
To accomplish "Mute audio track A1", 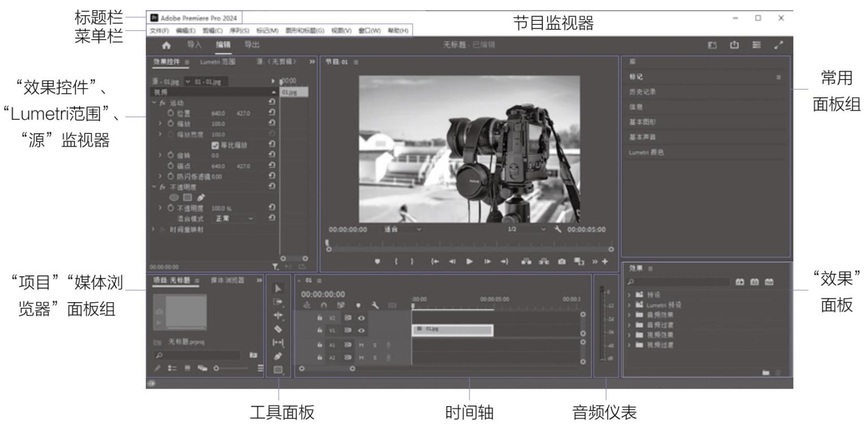I will coord(361,345).
